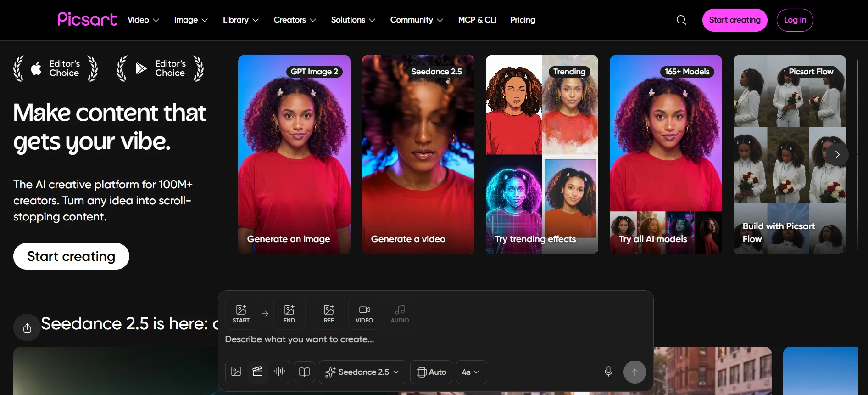Go to Pricing page

click(523, 20)
